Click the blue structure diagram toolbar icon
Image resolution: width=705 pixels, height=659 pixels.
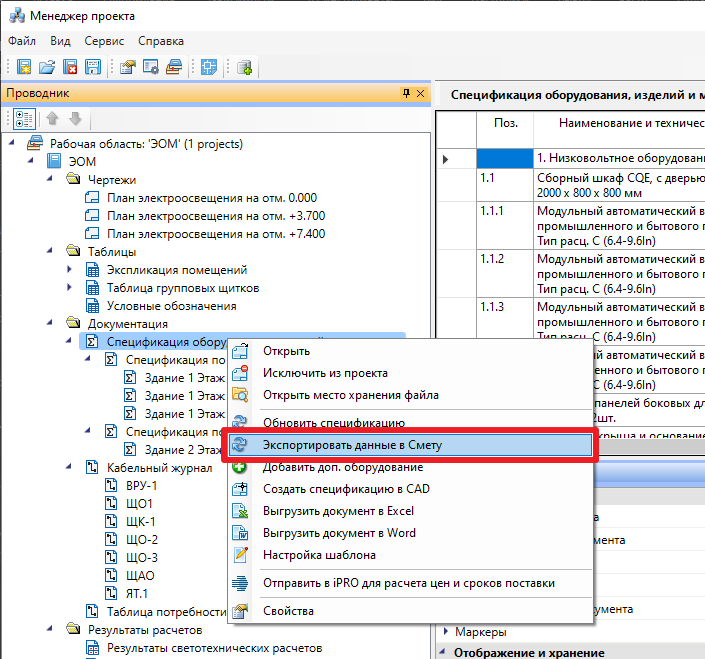[209, 67]
